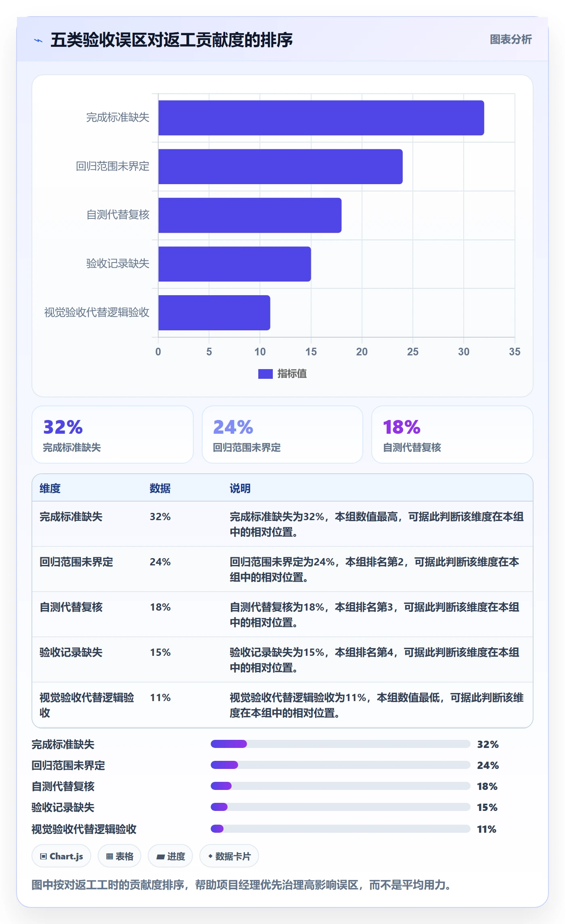Click the 维度 column header
Screen dimensions: 565x924
(50, 488)
